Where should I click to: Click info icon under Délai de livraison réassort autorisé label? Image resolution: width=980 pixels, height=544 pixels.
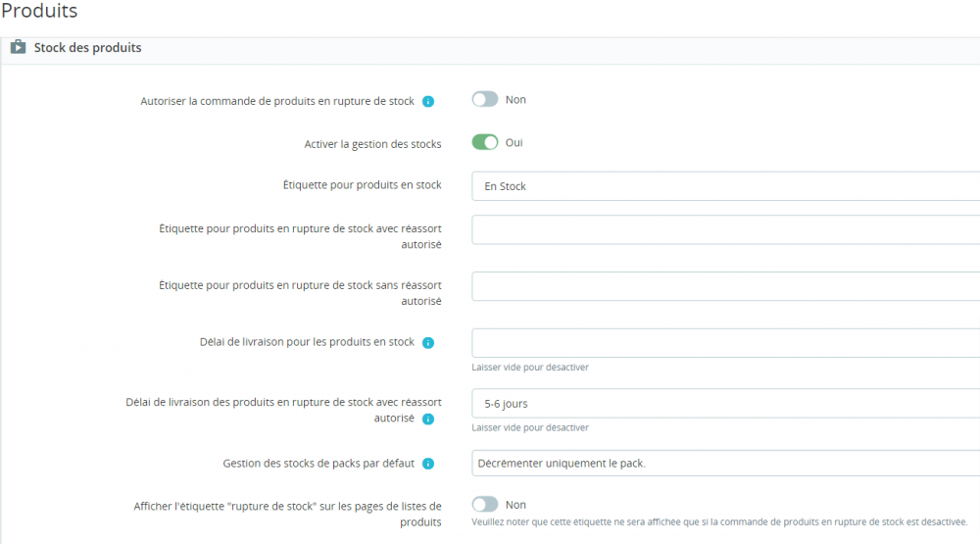428,420
